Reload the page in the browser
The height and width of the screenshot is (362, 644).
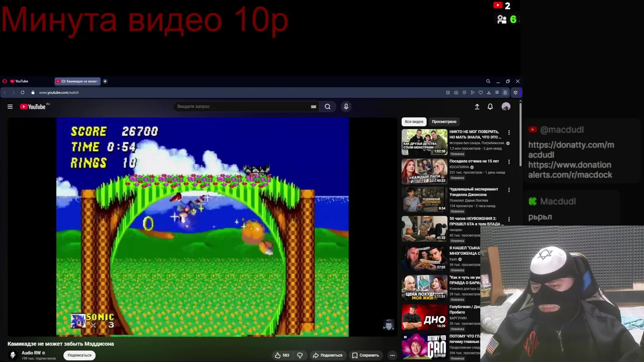tap(23, 93)
